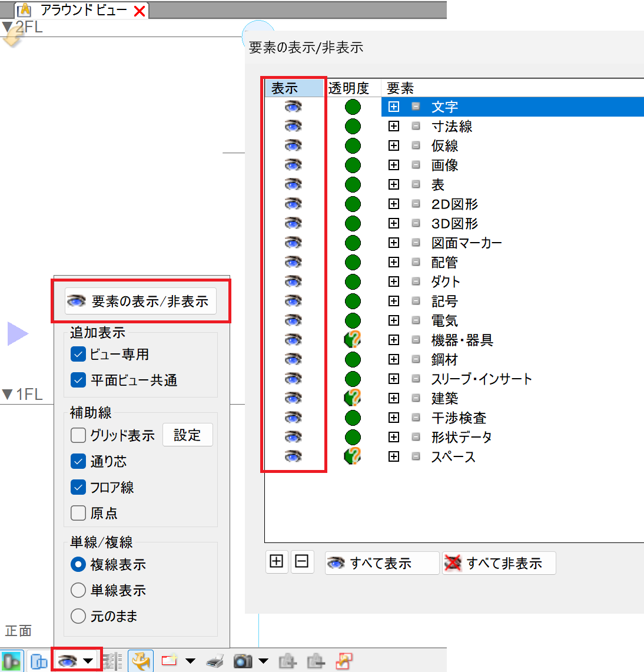Open the dropdown arrow beside the camera icon
644x672 pixels.
click(x=264, y=661)
